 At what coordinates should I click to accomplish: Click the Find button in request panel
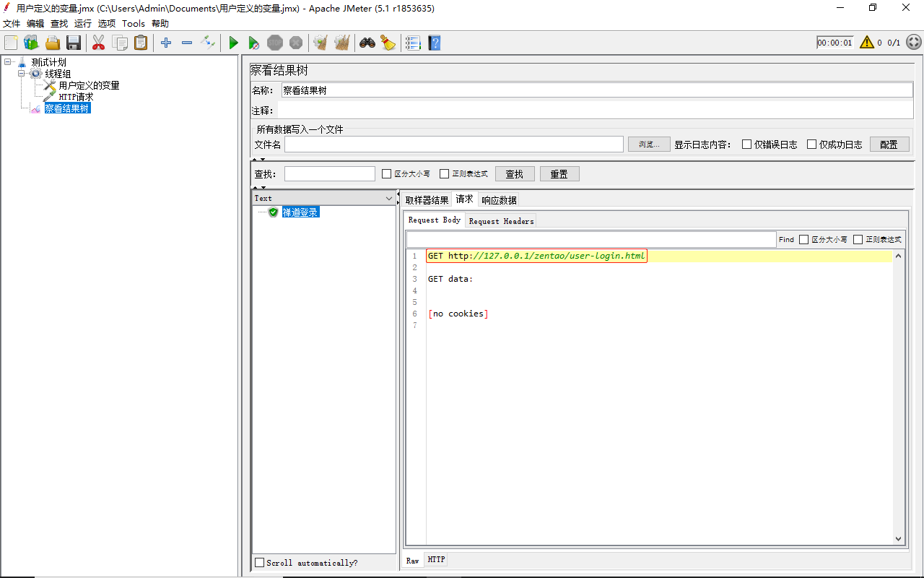(x=787, y=240)
